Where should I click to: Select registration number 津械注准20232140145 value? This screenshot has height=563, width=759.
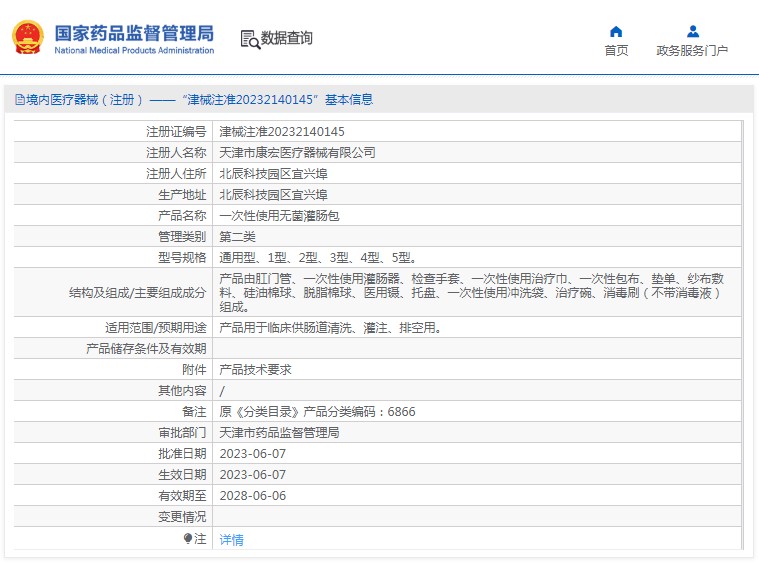(282, 132)
